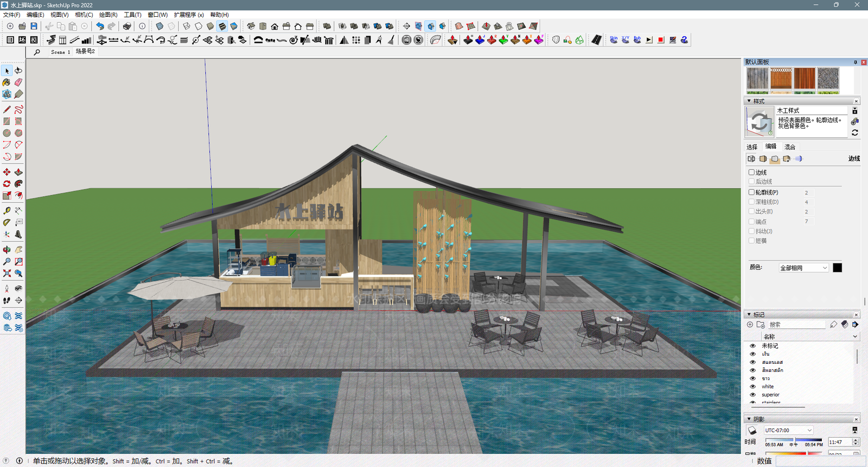868x467 pixels.
Task: Switch to 场景号2 scene tab
Action: (85, 52)
